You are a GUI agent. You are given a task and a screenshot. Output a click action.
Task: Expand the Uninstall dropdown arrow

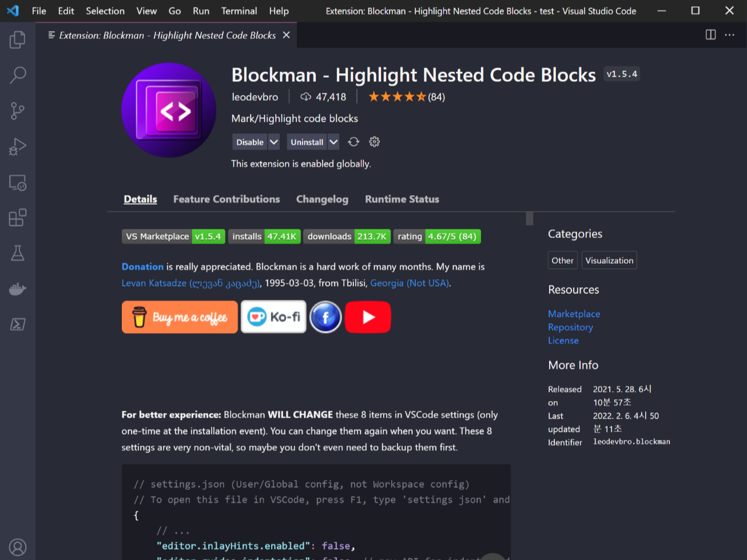(333, 142)
